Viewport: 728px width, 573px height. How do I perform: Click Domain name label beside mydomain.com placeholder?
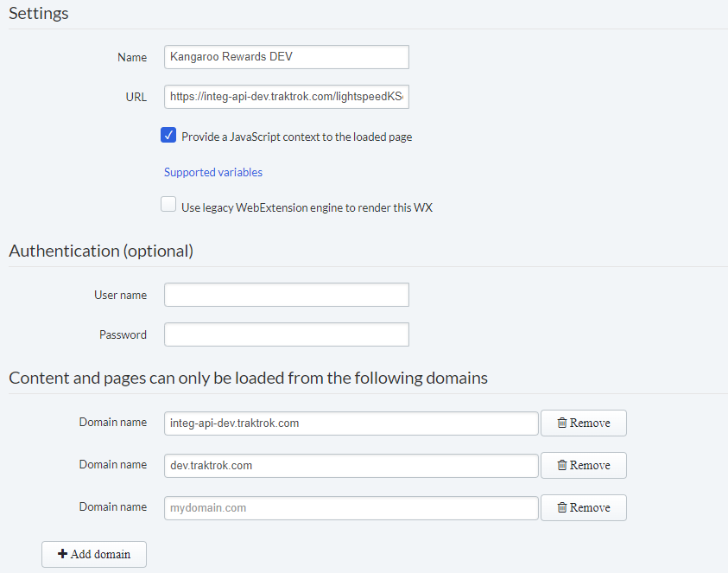(113, 506)
